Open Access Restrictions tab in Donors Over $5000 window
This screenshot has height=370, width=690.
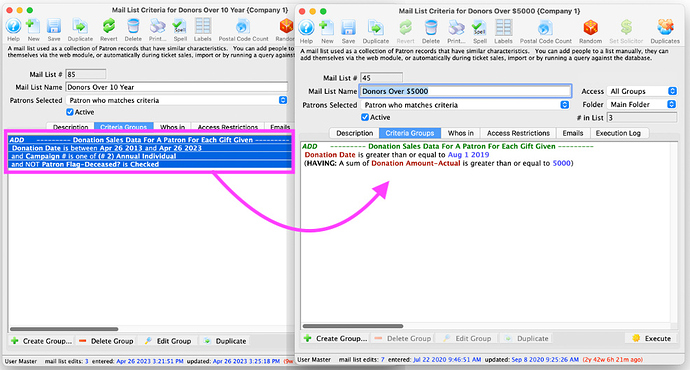(518, 133)
